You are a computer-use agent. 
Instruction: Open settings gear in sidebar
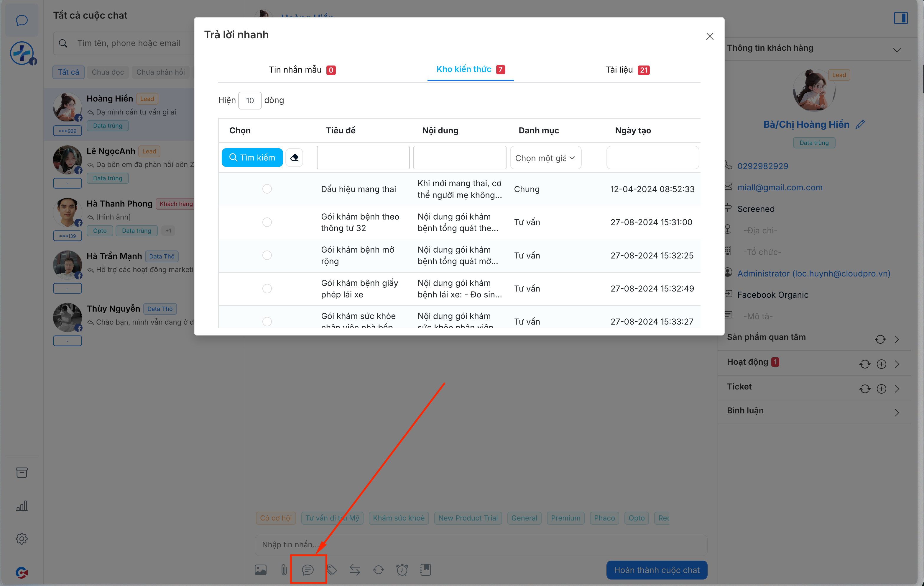(x=22, y=539)
